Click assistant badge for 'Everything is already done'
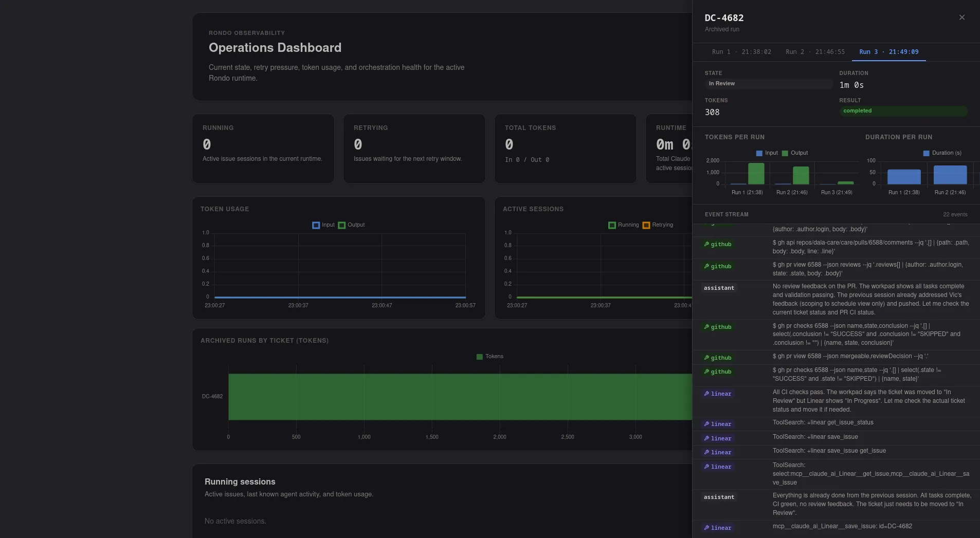Image resolution: width=980 pixels, height=538 pixels. tap(719, 497)
